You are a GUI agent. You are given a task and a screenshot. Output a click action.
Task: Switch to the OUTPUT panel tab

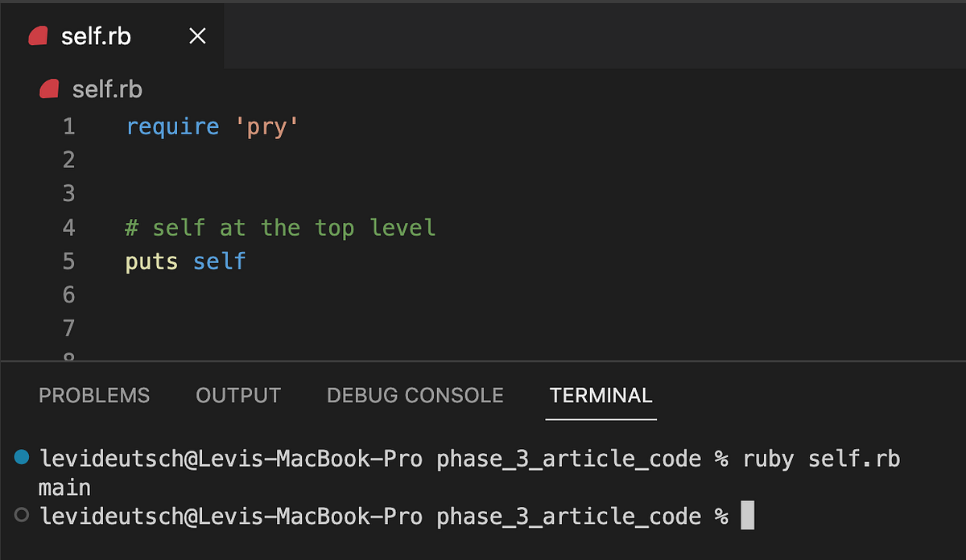(238, 396)
